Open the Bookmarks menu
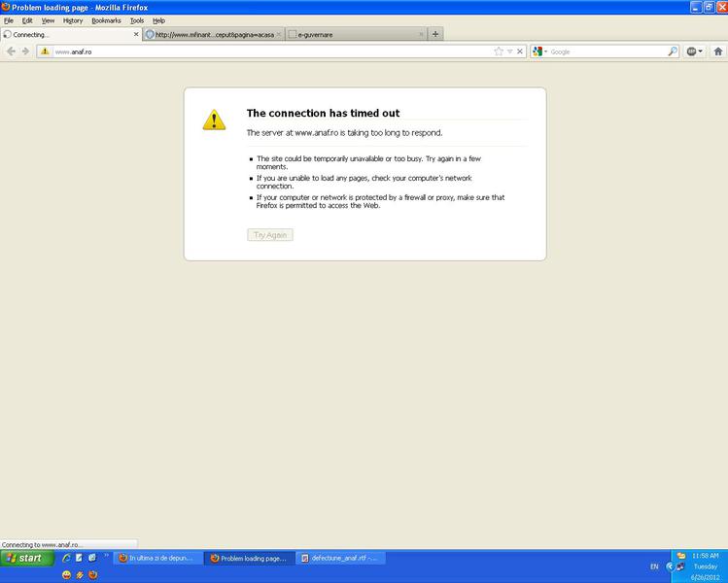Image resolution: width=728 pixels, height=583 pixels. [106, 20]
